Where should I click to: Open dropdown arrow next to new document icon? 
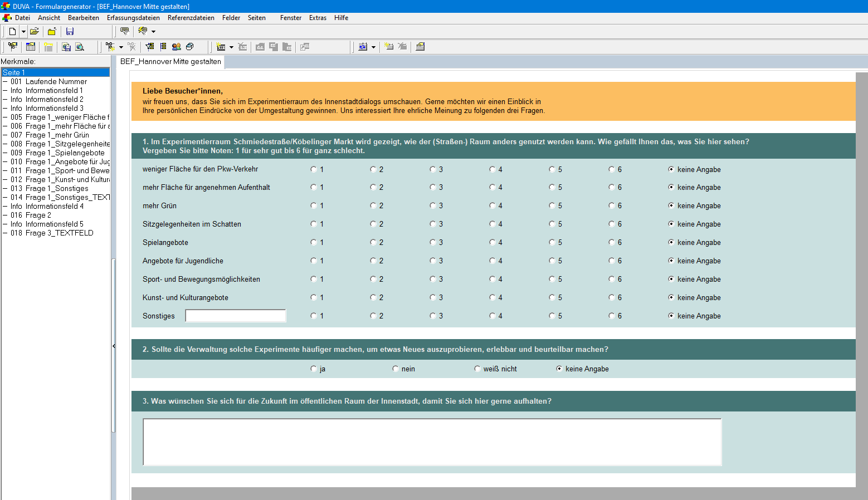coord(23,32)
